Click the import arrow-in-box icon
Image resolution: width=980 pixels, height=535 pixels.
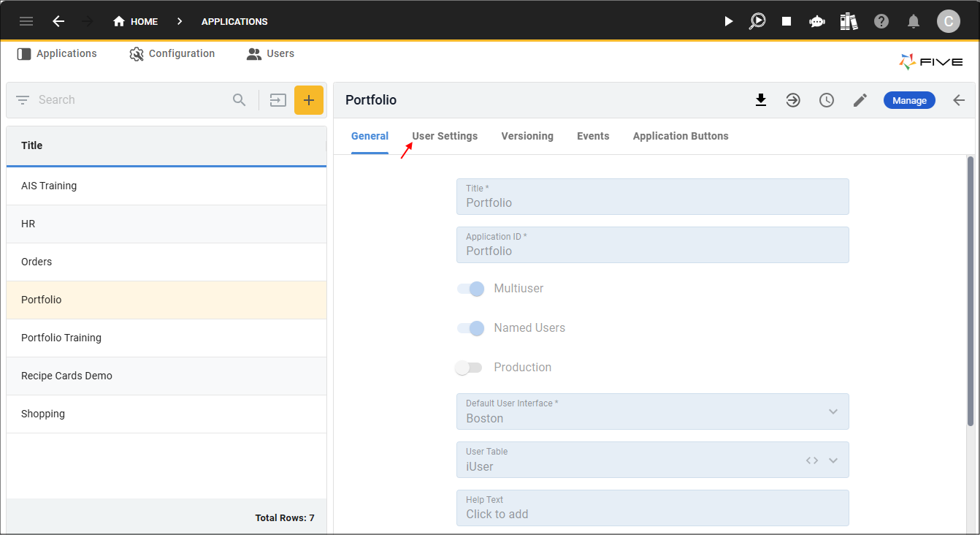coord(277,100)
